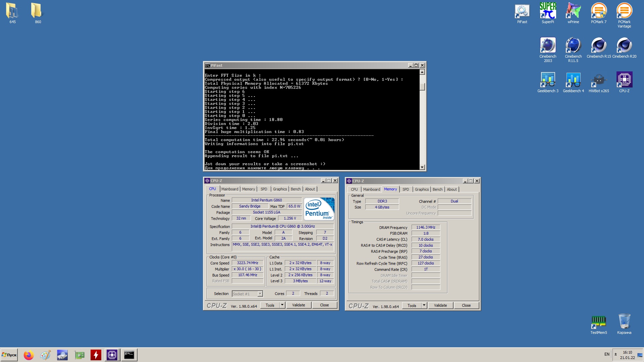The width and height of the screenshot is (644, 362).
Task: Switch to Graphics tab in right CPU-Z
Action: pyautogui.click(x=422, y=189)
